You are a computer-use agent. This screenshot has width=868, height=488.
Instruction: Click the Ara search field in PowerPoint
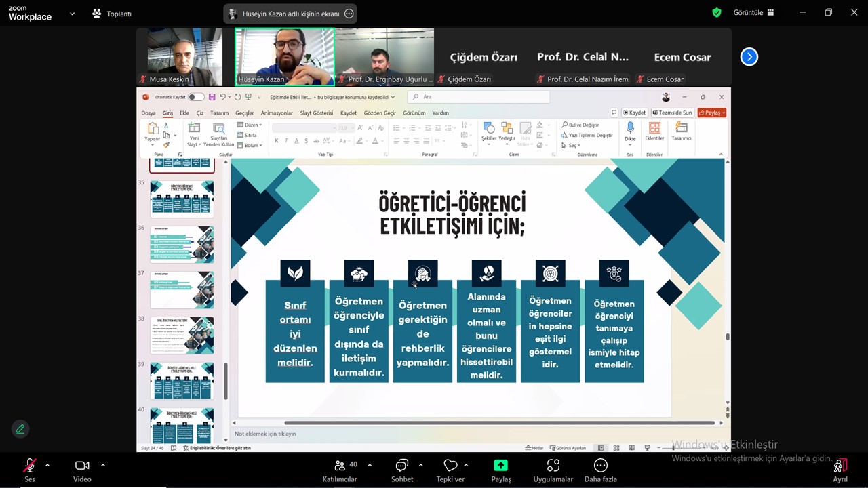tap(477, 97)
